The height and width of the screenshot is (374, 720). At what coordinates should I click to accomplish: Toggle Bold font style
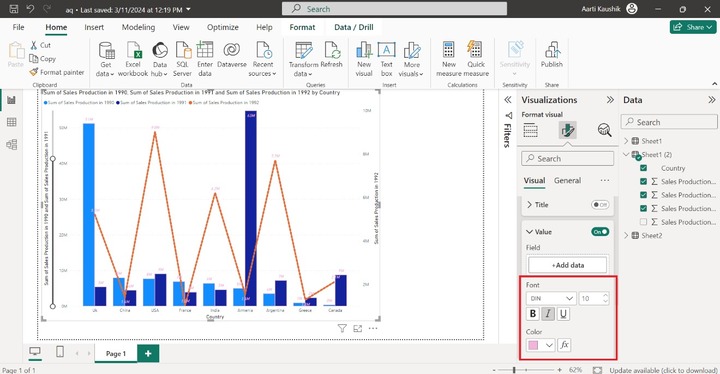[x=533, y=314]
